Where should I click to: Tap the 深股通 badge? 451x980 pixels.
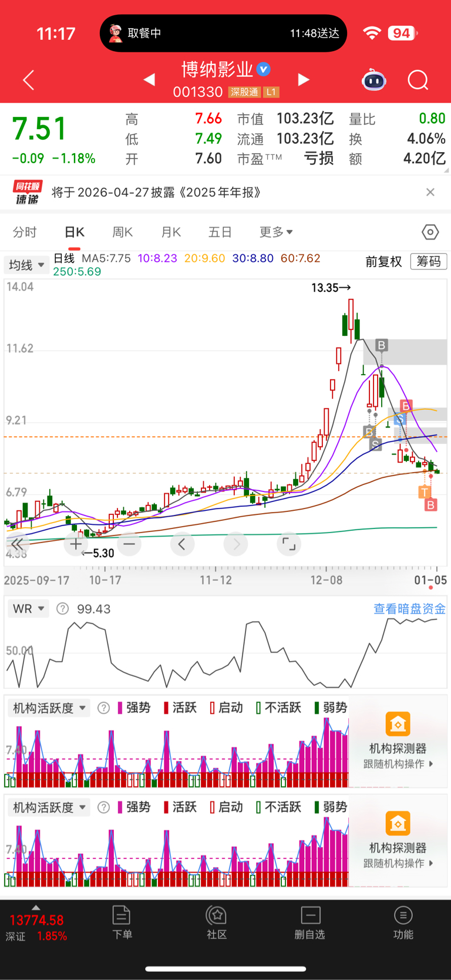point(244,92)
